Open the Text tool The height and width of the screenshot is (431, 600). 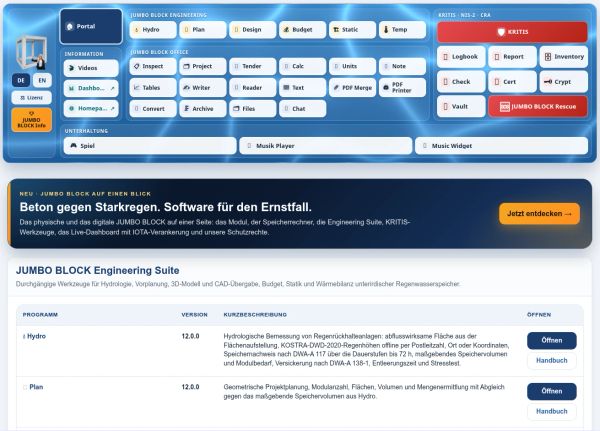(x=303, y=88)
